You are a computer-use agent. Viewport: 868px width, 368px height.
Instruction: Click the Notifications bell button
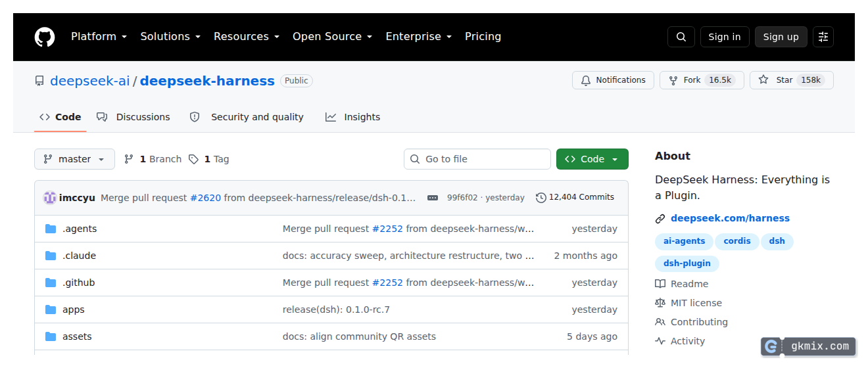(x=614, y=80)
